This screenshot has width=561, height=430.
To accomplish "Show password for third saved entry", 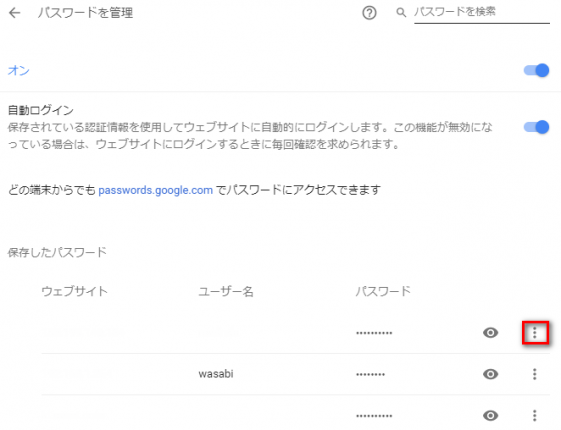I will coord(490,416).
